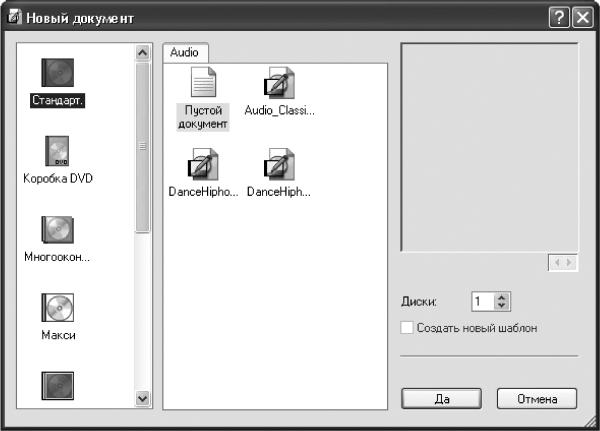The height and width of the screenshot is (431, 600).
Task: Select the Многоокон... case icon
Action: click(x=57, y=230)
